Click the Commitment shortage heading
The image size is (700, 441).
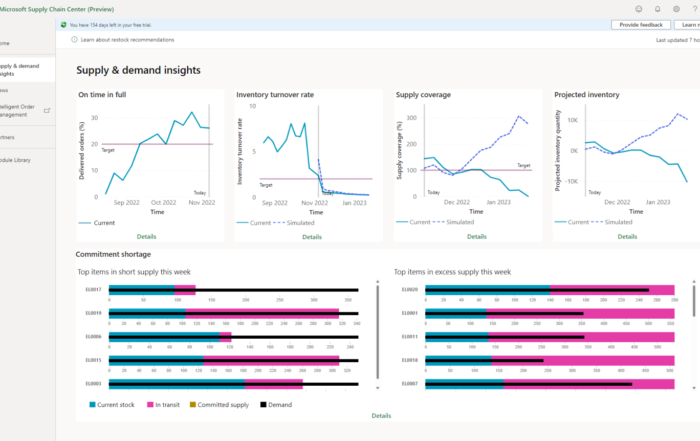coord(113,254)
